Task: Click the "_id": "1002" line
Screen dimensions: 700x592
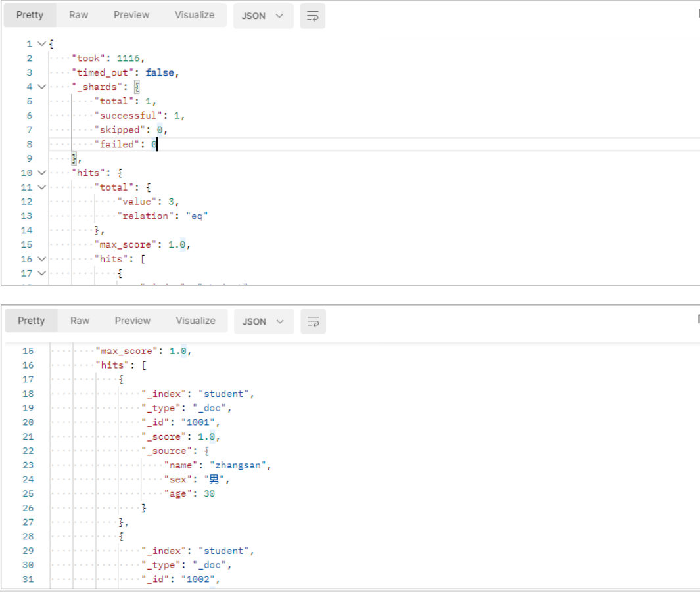Action: [181, 579]
